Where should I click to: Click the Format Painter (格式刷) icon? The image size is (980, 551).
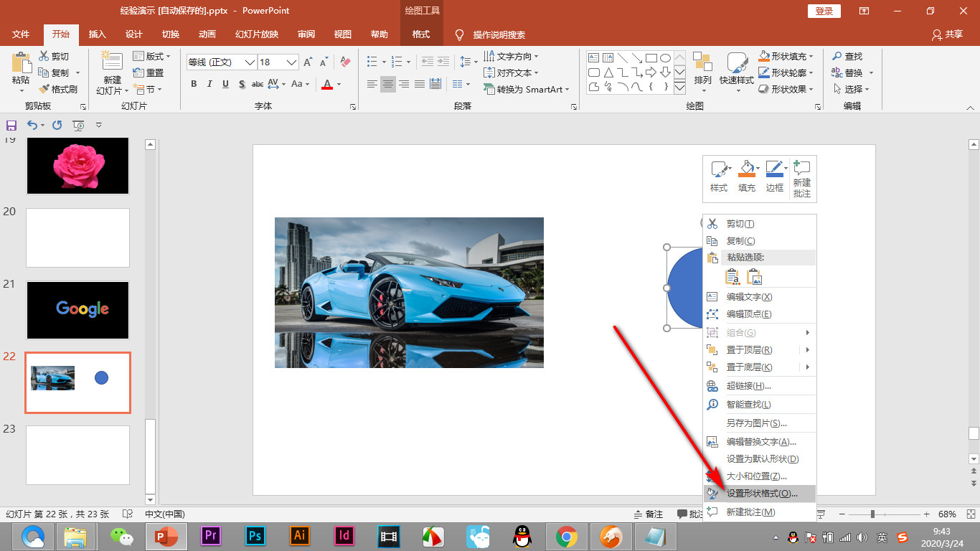pyautogui.click(x=43, y=89)
